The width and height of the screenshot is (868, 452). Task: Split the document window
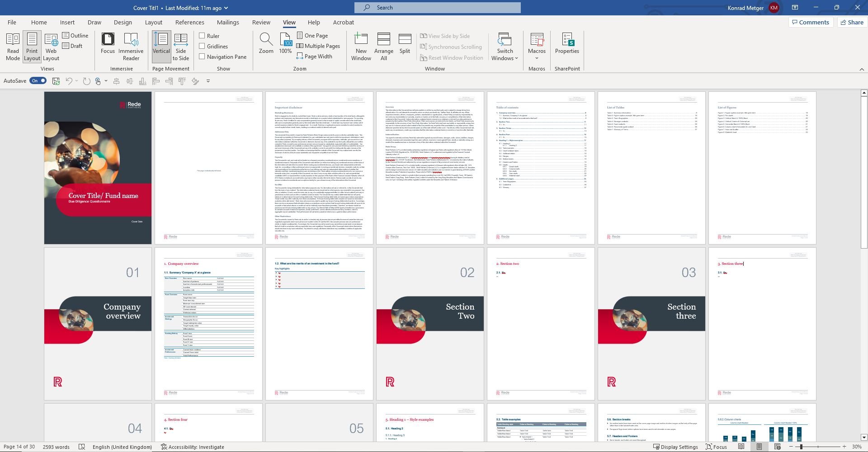click(x=405, y=43)
